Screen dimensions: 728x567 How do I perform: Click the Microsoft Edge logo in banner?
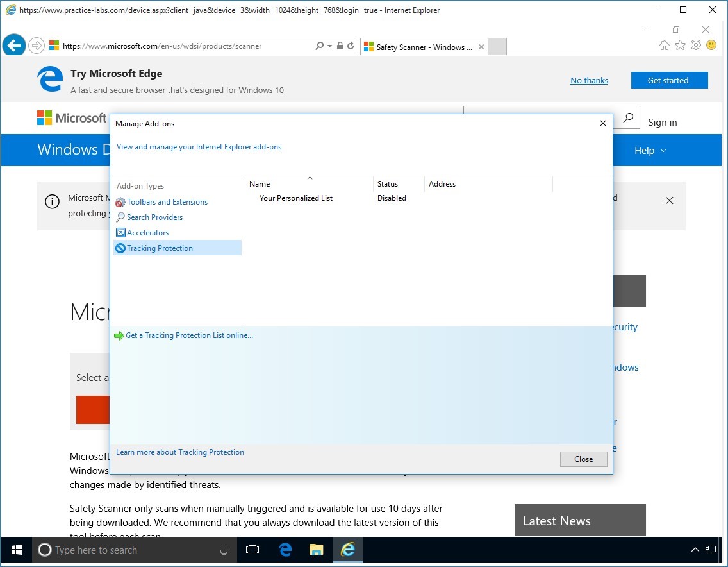click(50, 79)
